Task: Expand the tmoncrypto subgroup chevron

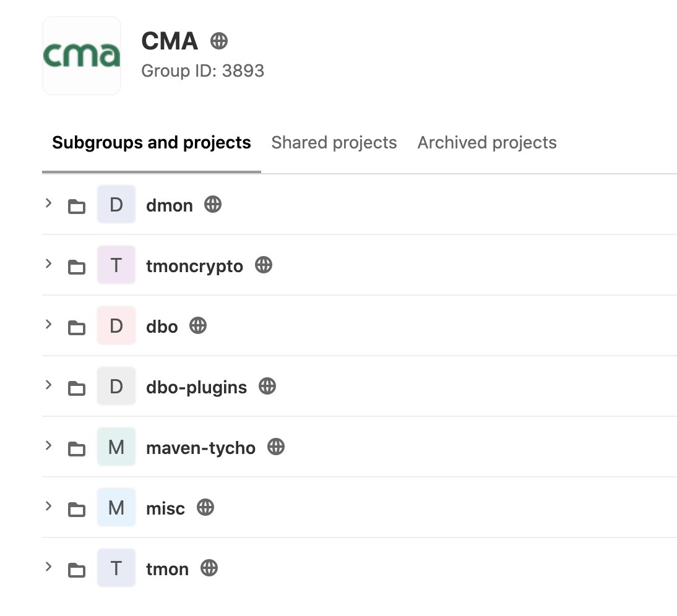Action: pyautogui.click(x=49, y=263)
